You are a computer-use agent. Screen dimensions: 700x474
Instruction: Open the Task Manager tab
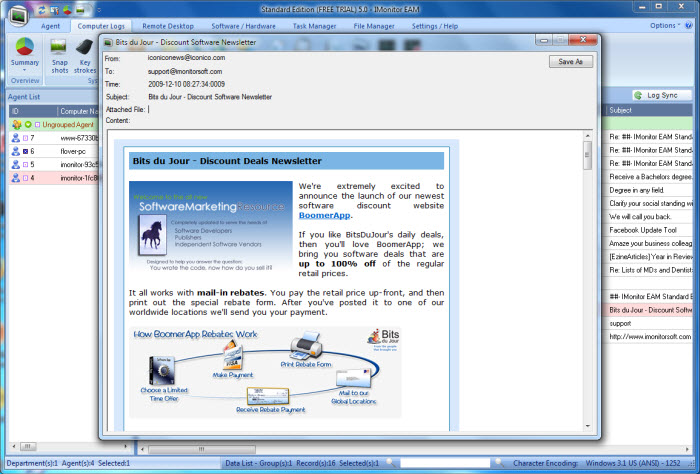click(x=313, y=25)
